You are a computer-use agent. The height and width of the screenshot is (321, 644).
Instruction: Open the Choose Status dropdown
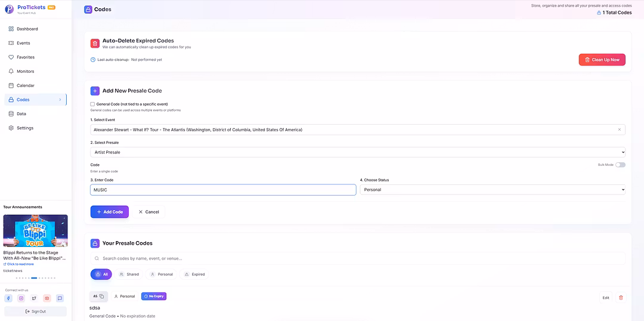(493, 190)
